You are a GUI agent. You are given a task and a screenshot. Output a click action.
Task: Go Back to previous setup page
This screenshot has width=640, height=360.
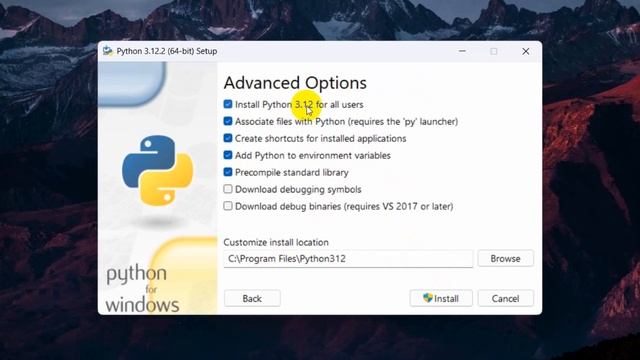252,298
